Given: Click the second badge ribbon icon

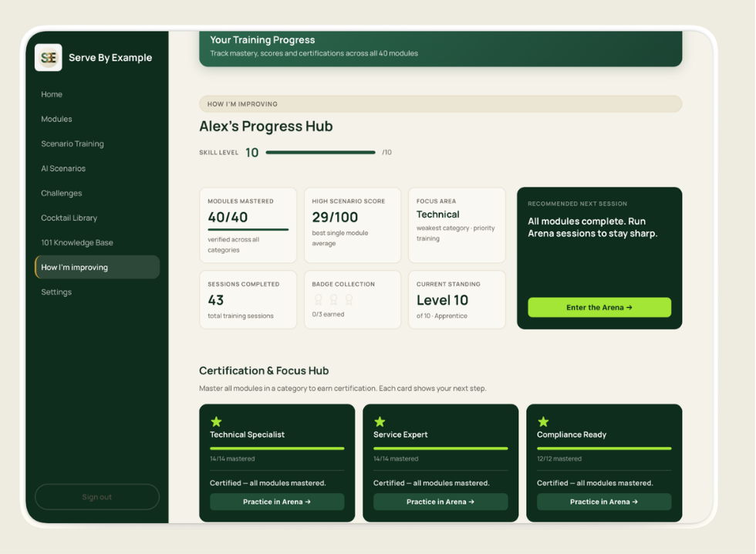Looking at the screenshot, I should (333, 300).
